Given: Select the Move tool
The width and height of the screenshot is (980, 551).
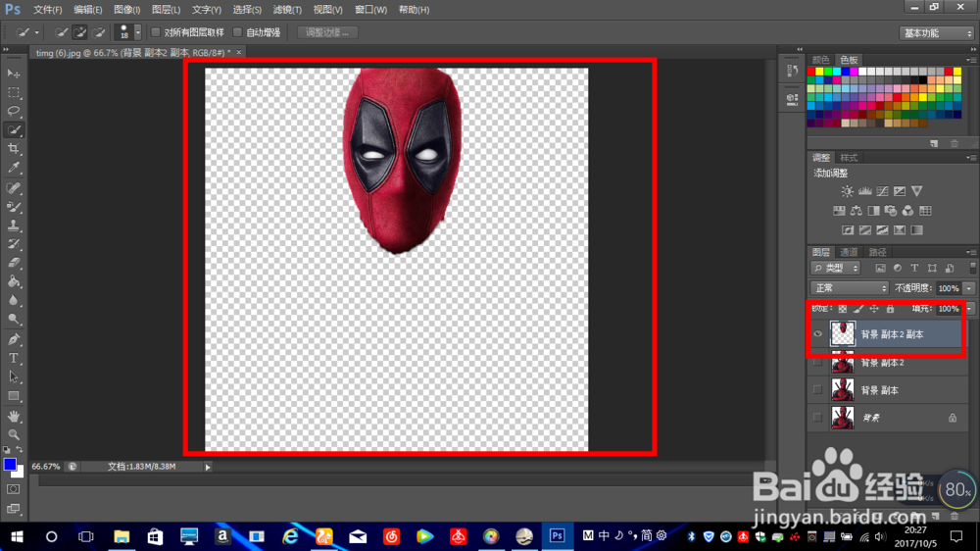Looking at the screenshot, I should click(x=14, y=74).
